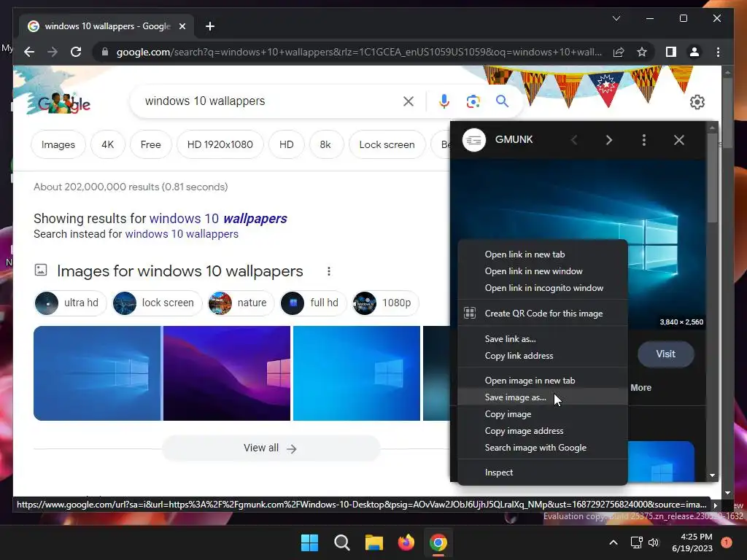747x560 pixels.
Task: Open File Explorer from the taskbar
Action: pos(374,542)
